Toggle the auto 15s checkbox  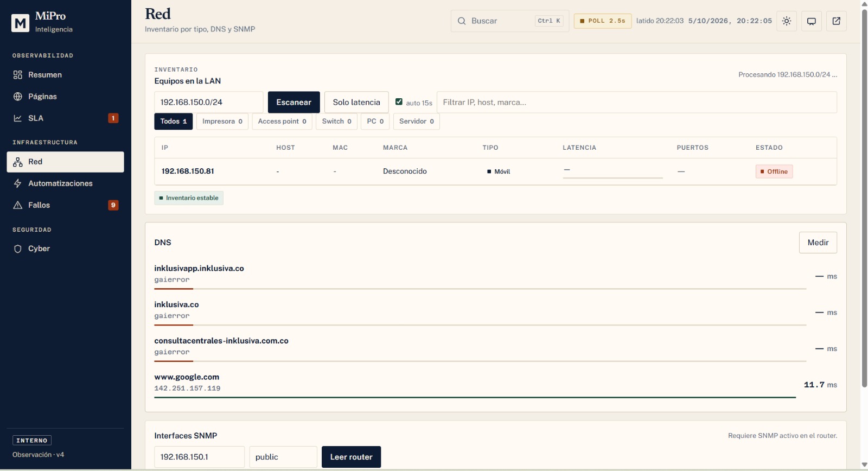[x=399, y=101]
